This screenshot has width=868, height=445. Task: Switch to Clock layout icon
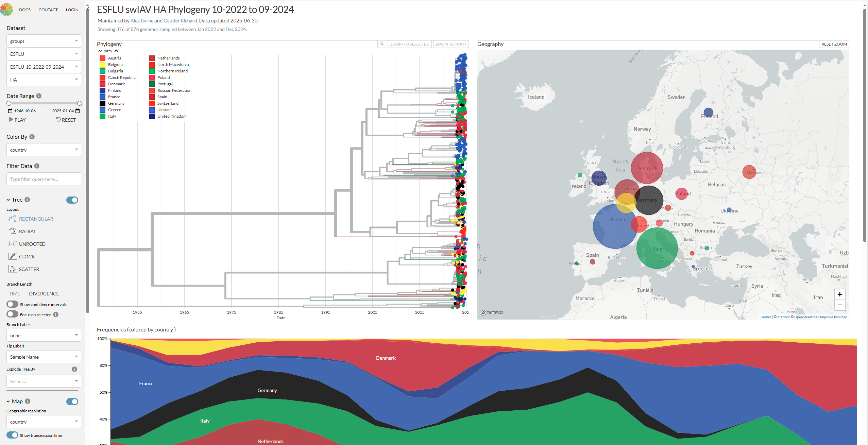tap(13, 256)
